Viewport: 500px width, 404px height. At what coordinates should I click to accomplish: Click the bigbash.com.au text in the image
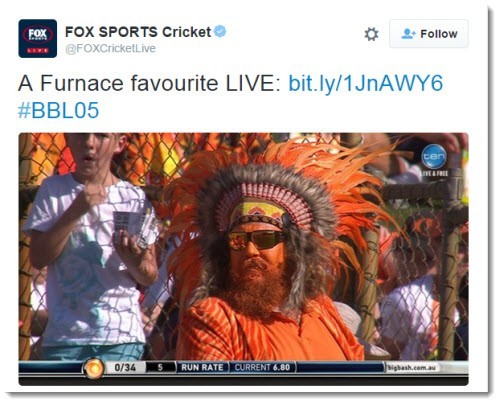pyautogui.click(x=411, y=368)
